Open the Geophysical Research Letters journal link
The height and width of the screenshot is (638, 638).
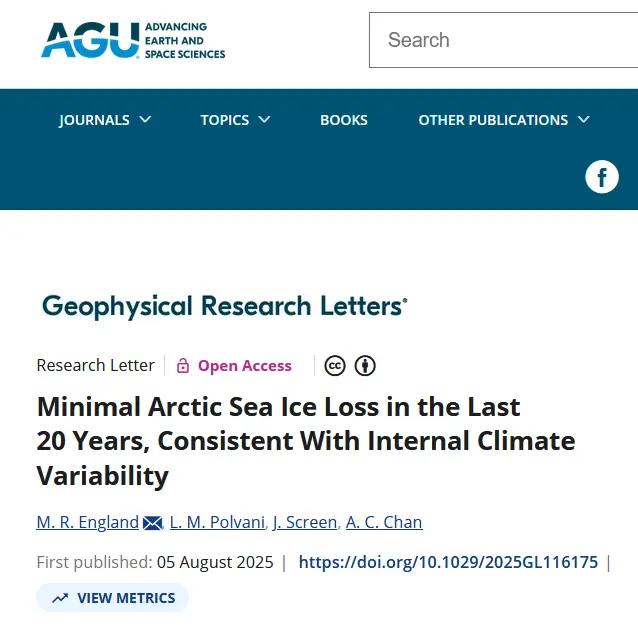coord(224,306)
